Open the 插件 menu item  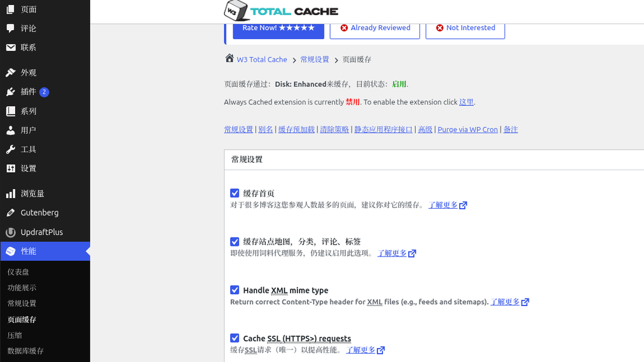[45, 92]
